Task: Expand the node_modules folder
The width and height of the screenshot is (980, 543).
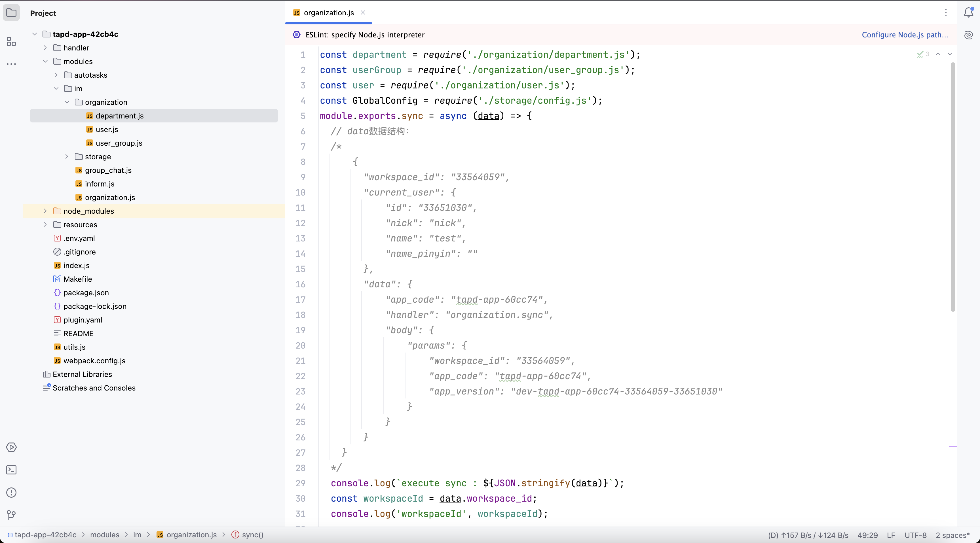Action: tap(45, 211)
